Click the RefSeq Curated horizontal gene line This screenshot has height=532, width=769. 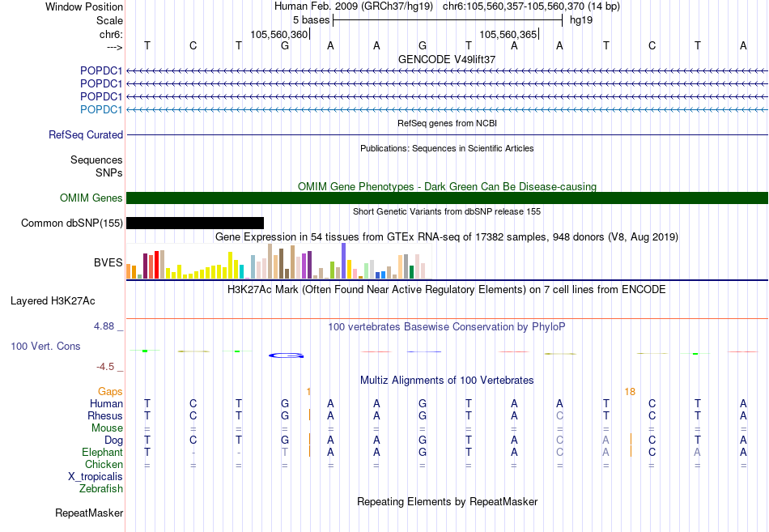click(448, 134)
